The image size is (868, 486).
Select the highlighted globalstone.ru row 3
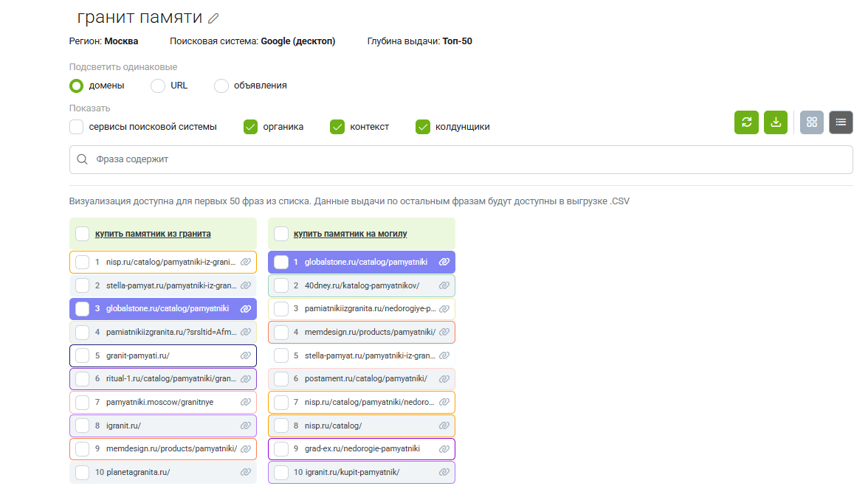[x=83, y=308]
